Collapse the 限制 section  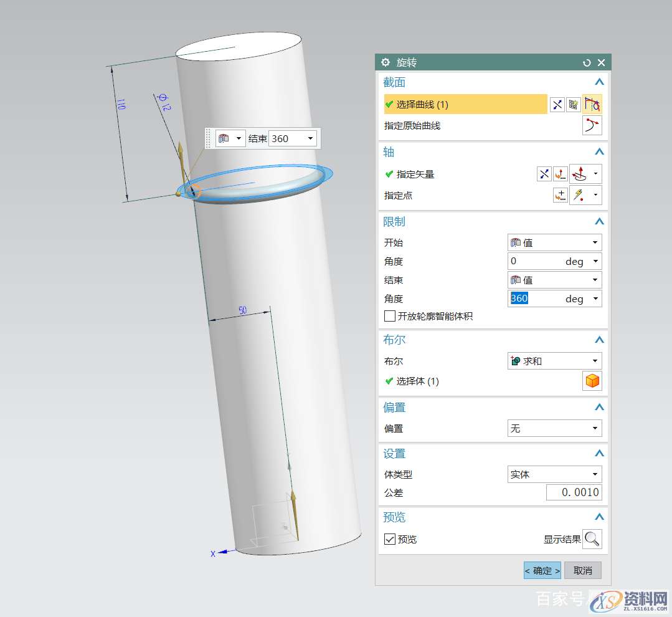[599, 221]
